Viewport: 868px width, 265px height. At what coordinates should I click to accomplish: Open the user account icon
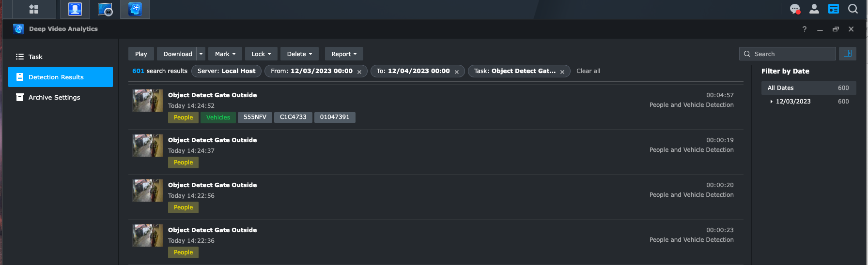[x=814, y=9]
